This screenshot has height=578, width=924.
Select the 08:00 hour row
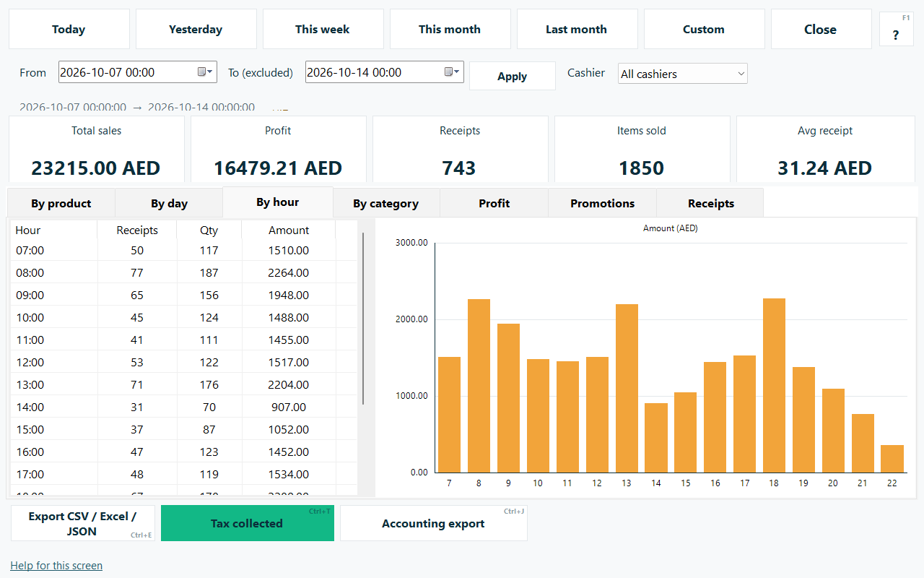(x=184, y=272)
